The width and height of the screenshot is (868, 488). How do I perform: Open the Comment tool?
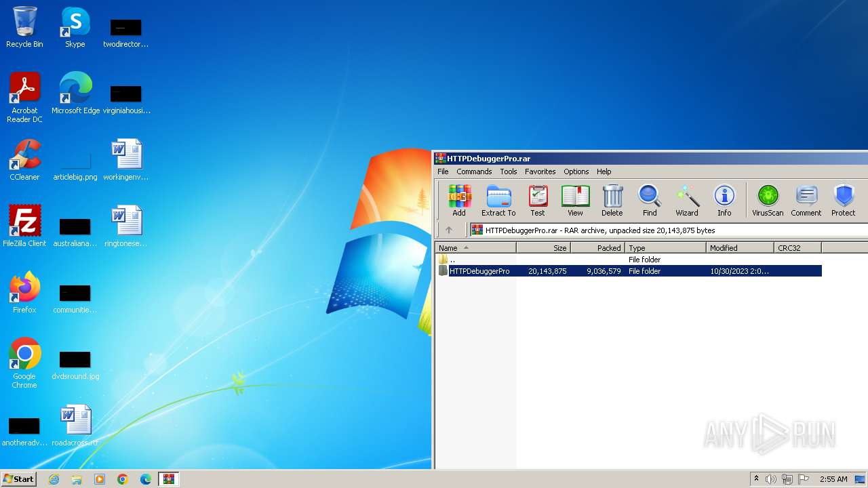(x=806, y=201)
